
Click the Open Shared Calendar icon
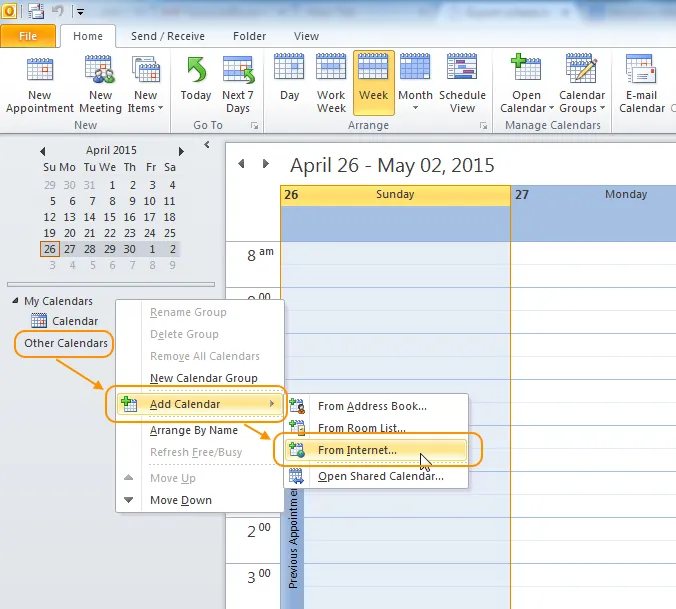[296, 476]
